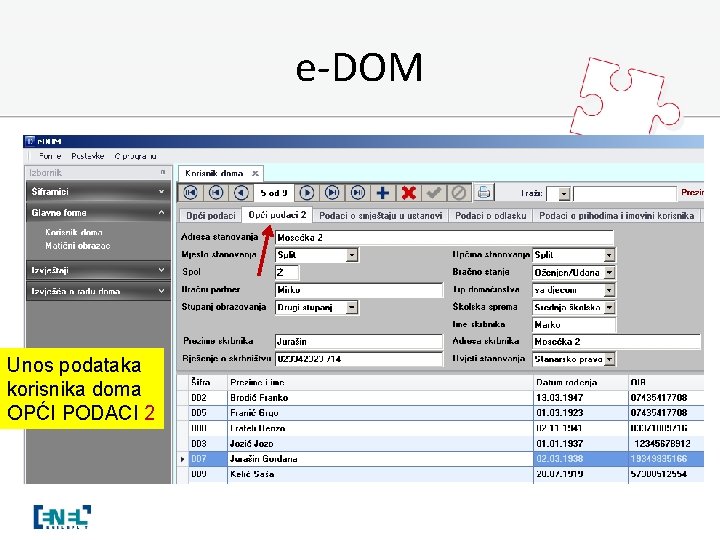Screen dimensions: 720x540
Task: Click the Prezime skrbnika field
Action: point(359,342)
